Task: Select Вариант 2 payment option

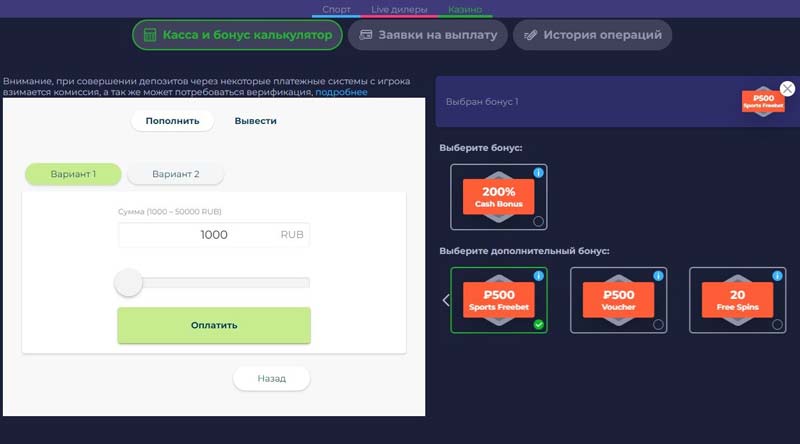Action: (175, 174)
